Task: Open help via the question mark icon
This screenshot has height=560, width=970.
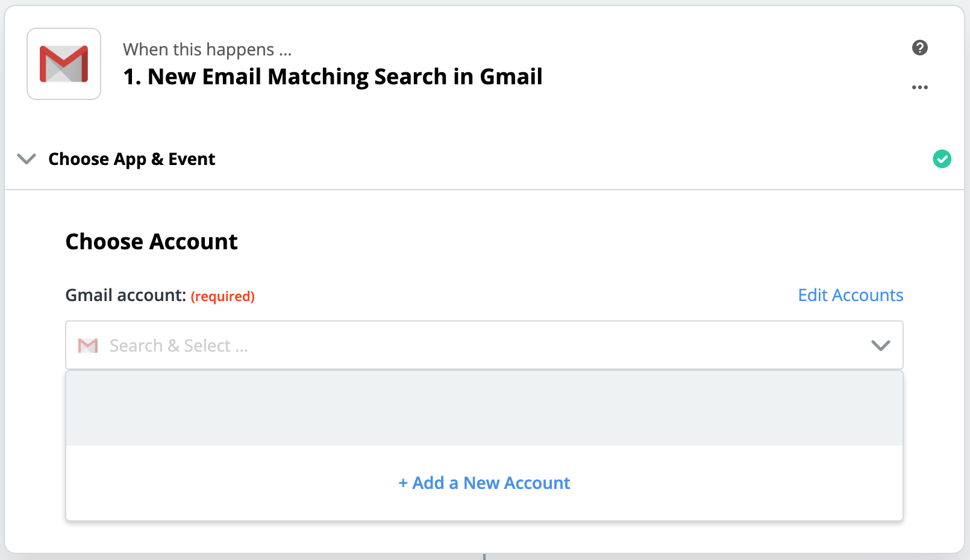Action: coord(919,48)
